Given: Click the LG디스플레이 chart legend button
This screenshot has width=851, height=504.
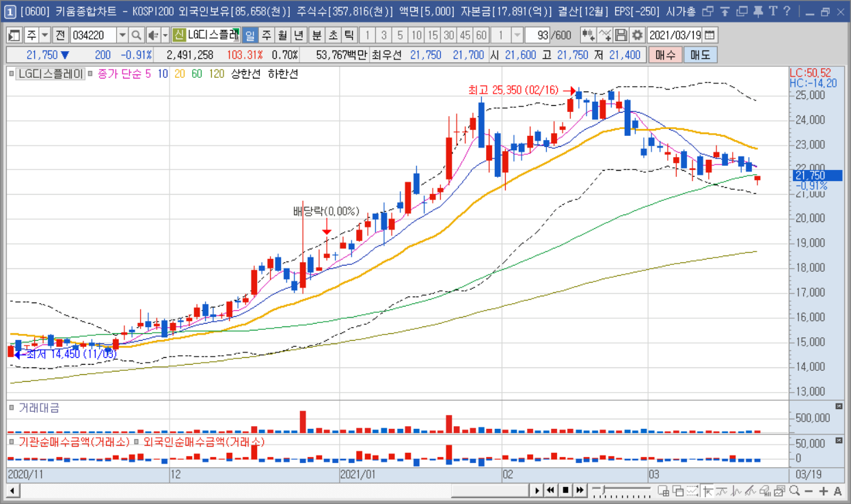Looking at the screenshot, I should [x=51, y=73].
